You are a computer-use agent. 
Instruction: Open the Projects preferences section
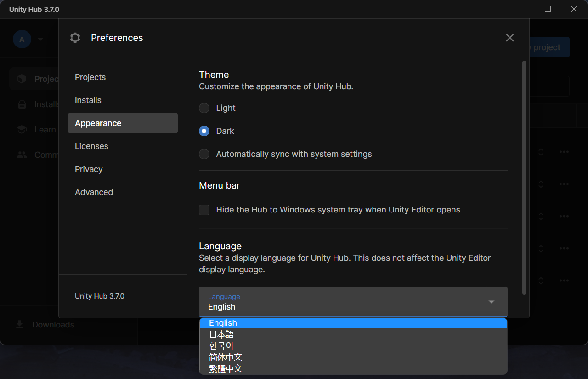pyautogui.click(x=123, y=77)
